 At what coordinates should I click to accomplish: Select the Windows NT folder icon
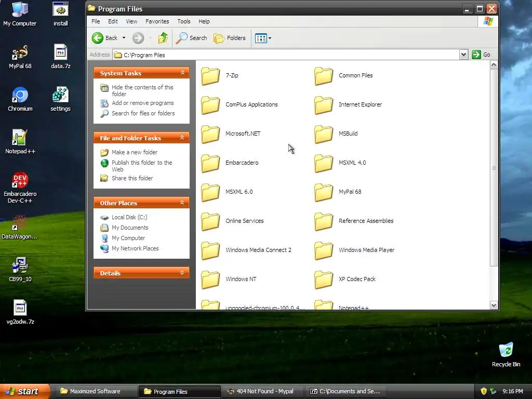point(210,279)
